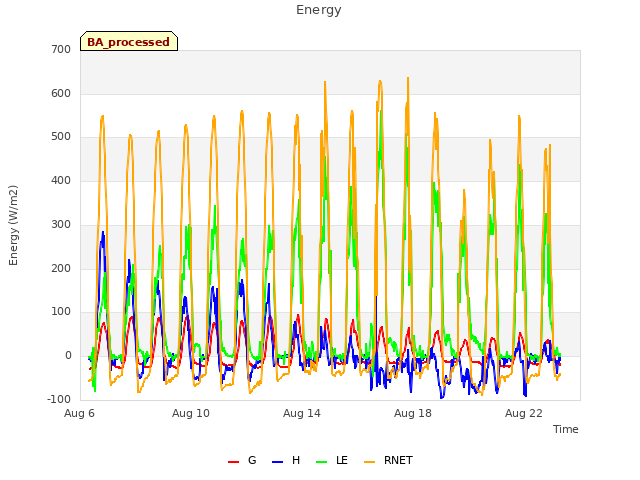Image resolution: width=640 pixels, height=480 pixels.
Task: Click the Time x-axis label
Action: click(x=566, y=429)
